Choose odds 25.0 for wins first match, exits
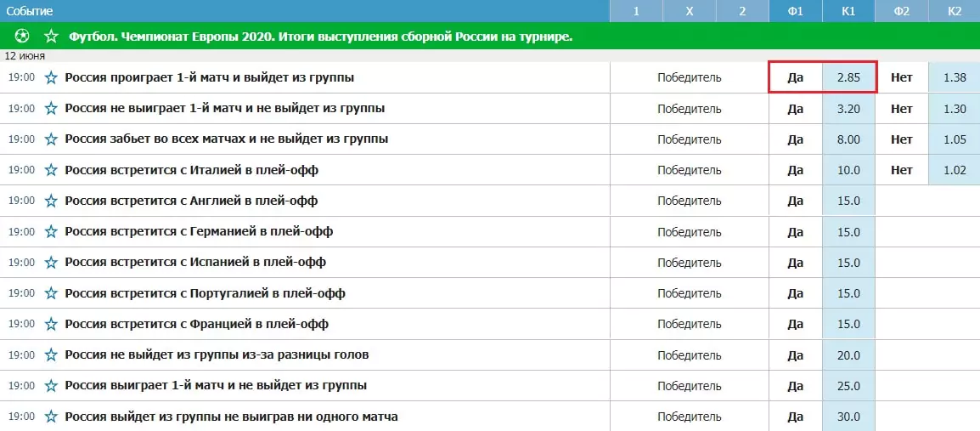 point(848,385)
